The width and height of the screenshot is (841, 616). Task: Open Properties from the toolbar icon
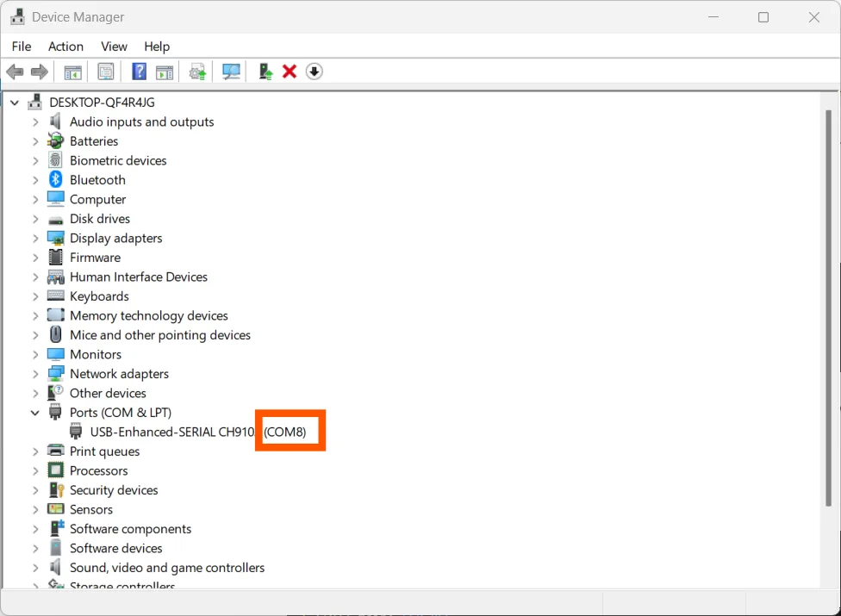click(106, 72)
